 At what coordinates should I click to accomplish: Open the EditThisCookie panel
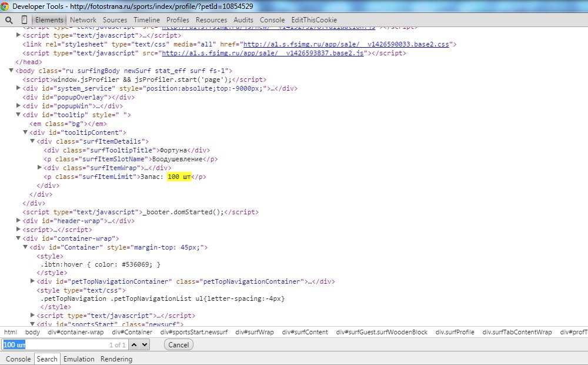tap(314, 20)
